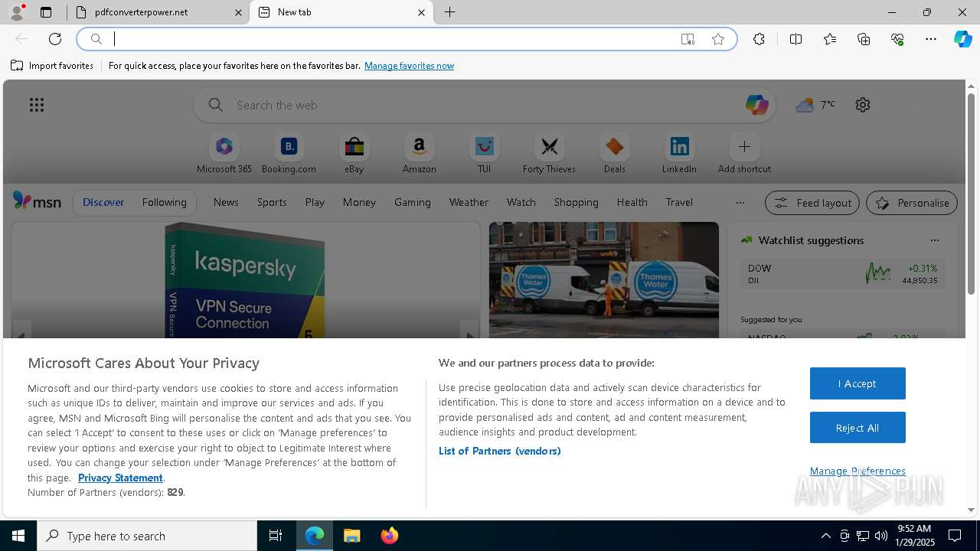Open the split screen icon
Viewport: 980px width, 551px height.
tap(796, 39)
